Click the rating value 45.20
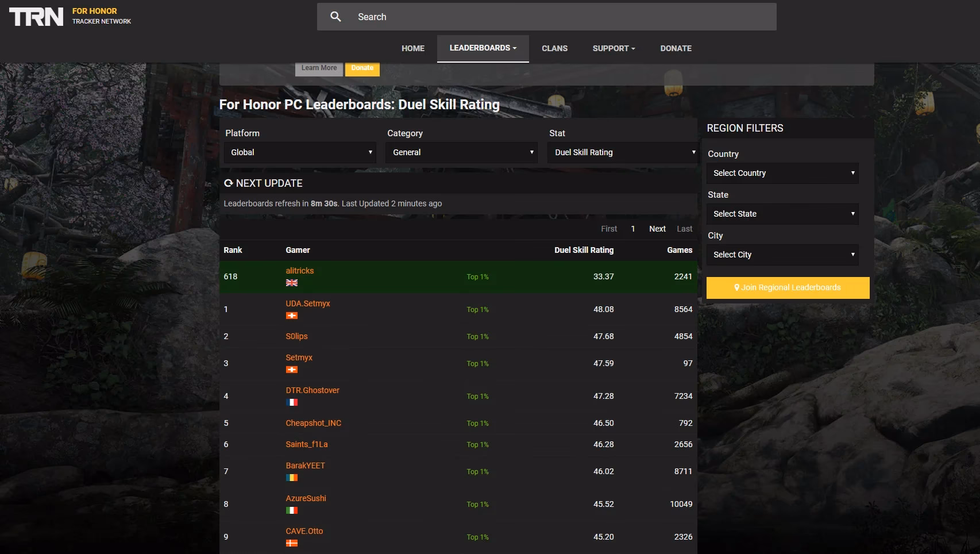Image resolution: width=980 pixels, height=554 pixels. click(603, 537)
